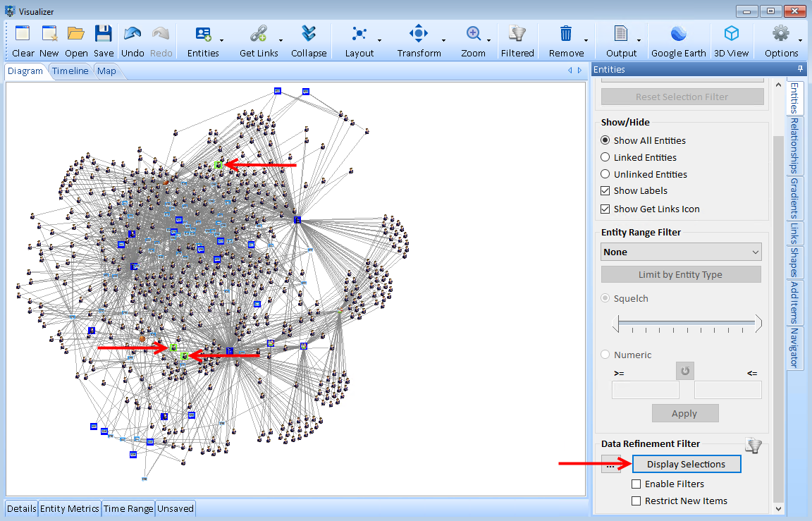This screenshot has width=812, height=521.
Task: Pin the Entities panel
Action: pyautogui.click(x=800, y=69)
